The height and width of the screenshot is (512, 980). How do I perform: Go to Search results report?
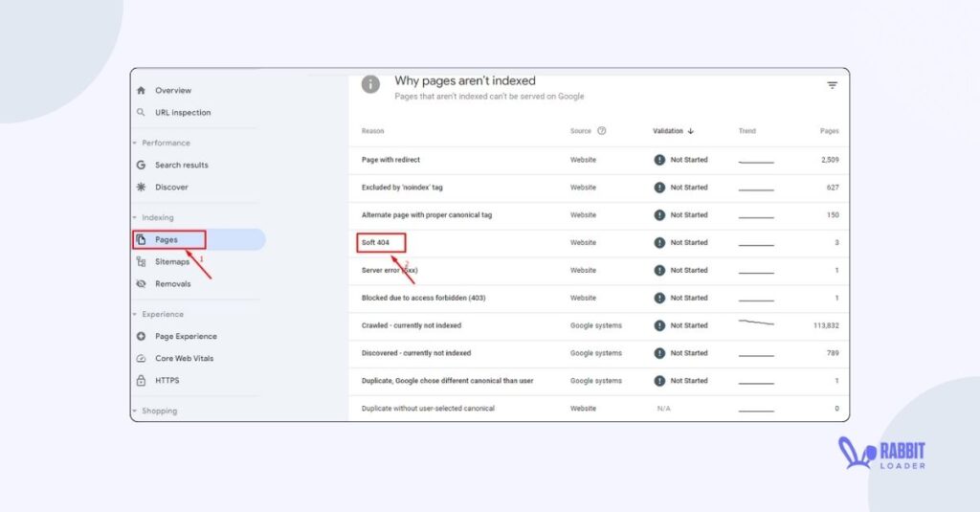pyautogui.click(x=181, y=165)
